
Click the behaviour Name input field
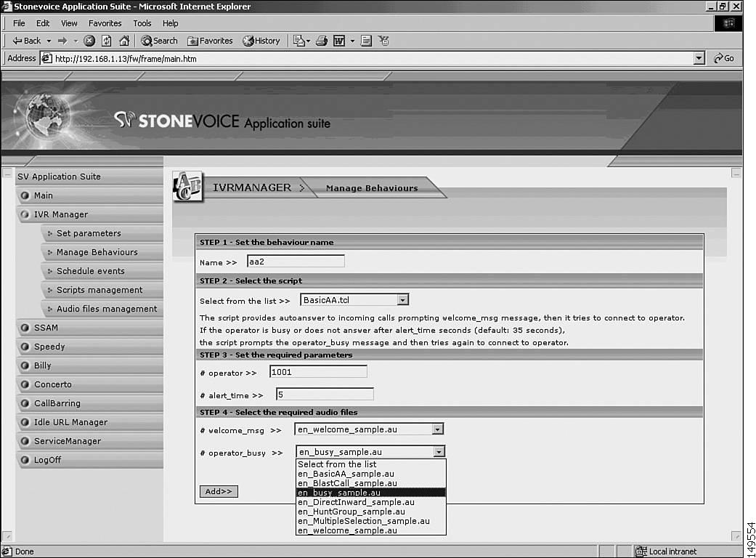pos(296,262)
